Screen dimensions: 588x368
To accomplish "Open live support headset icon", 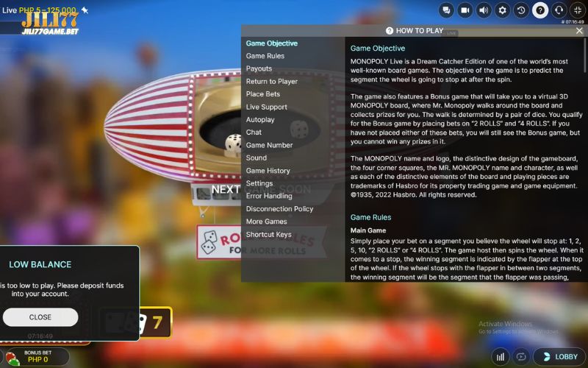I will (x=559, y=10).
